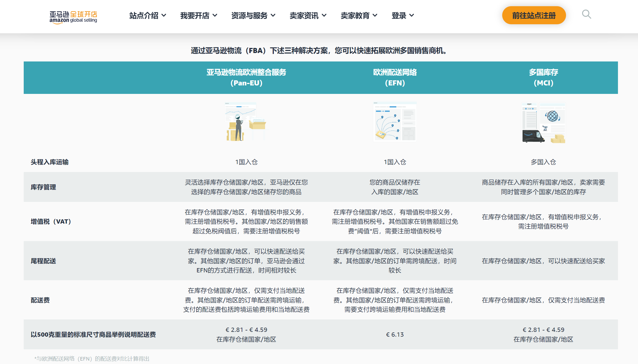Expand chevron beside 登录
Viewport: 638px width, 364px height.
pos(412,16)
